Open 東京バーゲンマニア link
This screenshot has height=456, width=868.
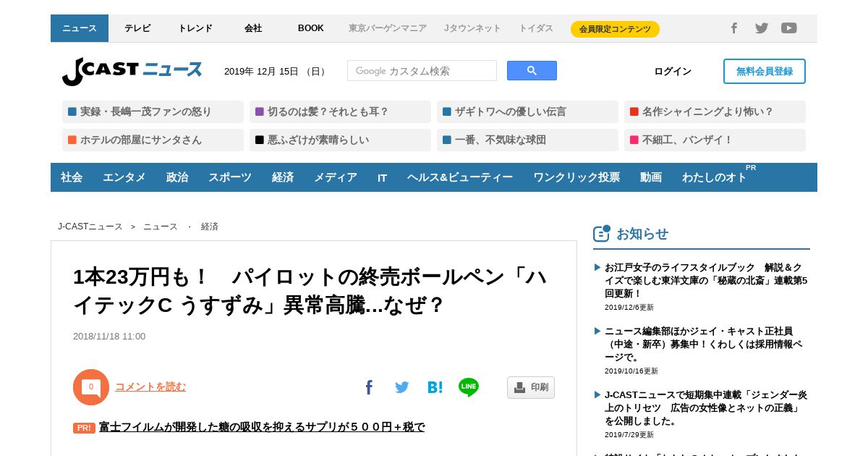click(388, 28)
